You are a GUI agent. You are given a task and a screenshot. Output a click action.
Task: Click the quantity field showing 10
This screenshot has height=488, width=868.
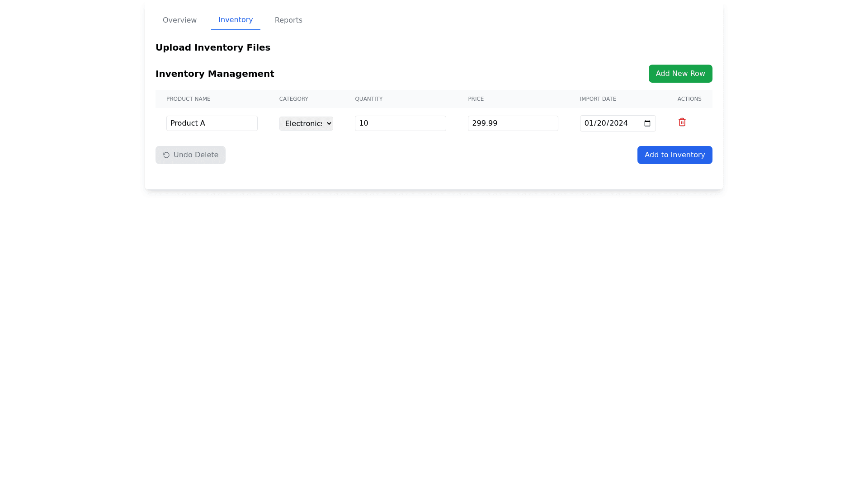[400, 123]
